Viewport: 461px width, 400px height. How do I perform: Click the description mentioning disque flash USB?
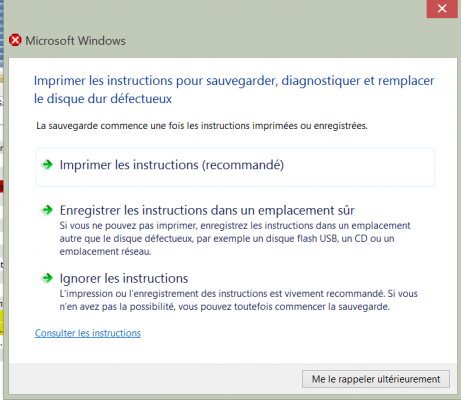point(235,238)
